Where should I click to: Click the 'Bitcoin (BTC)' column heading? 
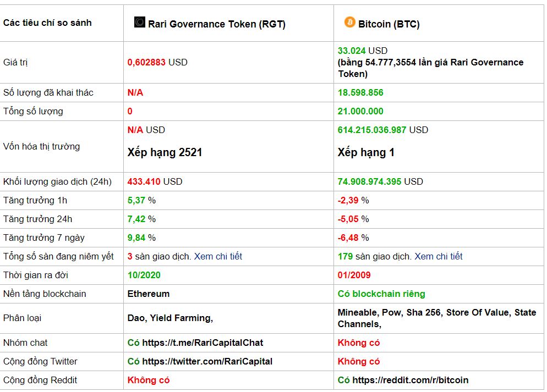[389, 24]
